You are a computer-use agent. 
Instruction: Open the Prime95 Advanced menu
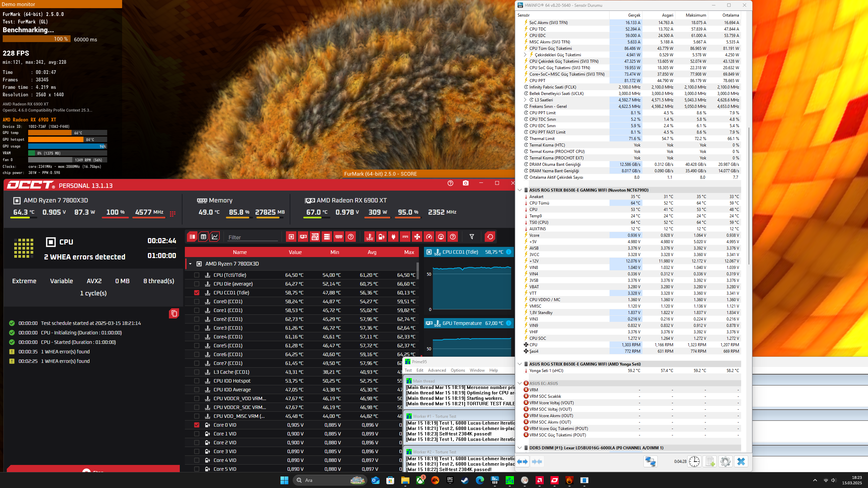[437, 370]
